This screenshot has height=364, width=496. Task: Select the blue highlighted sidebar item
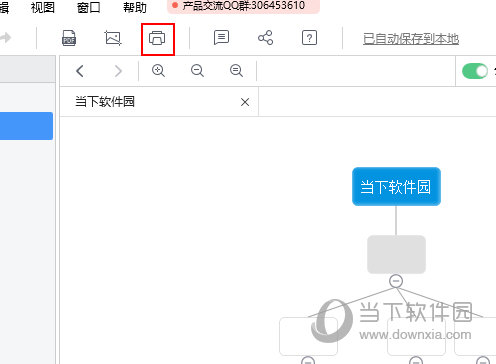pos(26,126)
